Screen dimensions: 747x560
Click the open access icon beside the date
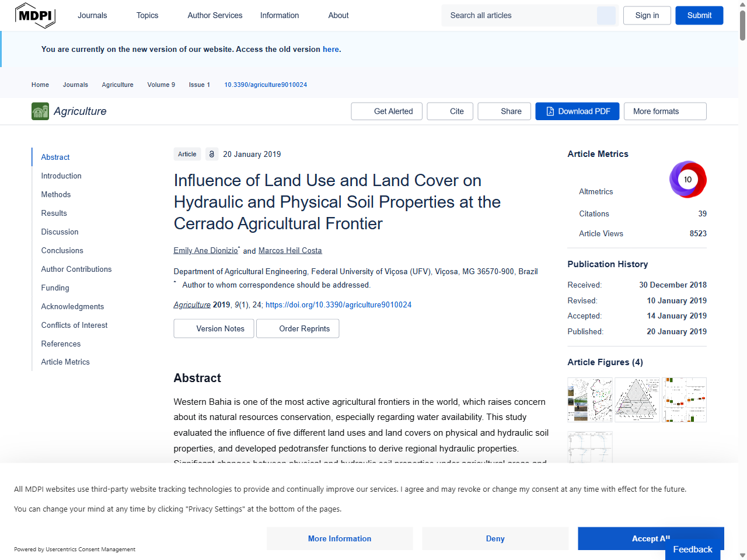click(x=211, y=153)
